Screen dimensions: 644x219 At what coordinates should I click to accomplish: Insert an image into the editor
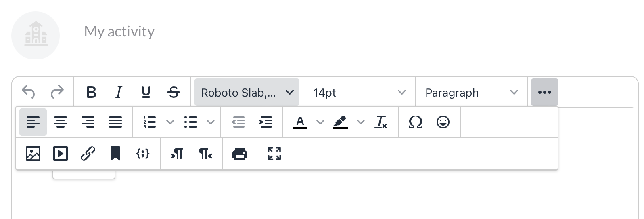[x=33, y=154]
